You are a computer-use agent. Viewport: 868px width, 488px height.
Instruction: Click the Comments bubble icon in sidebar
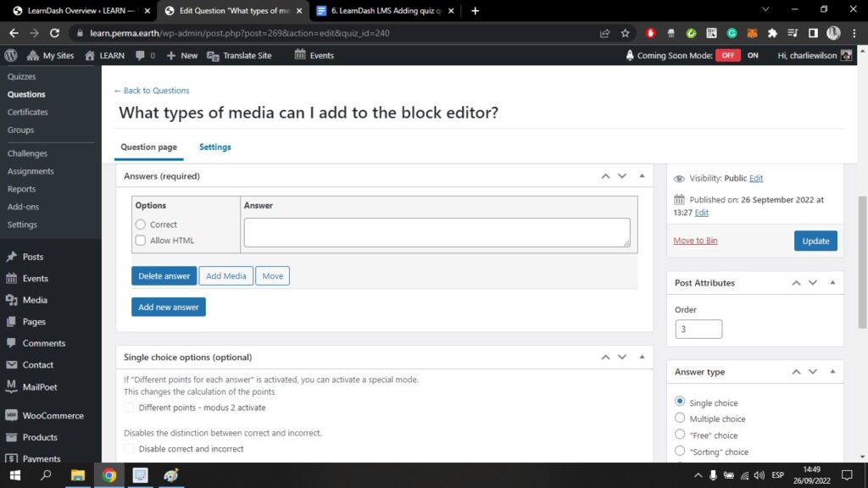[x=12, y=343]
